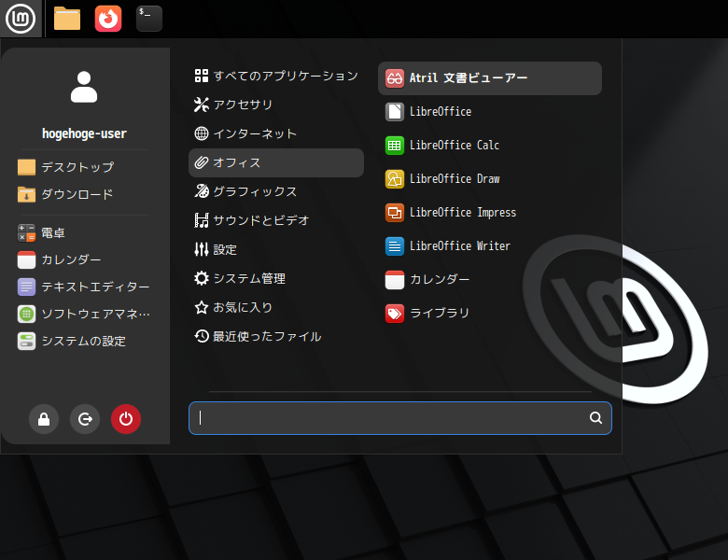This screenshot has width=728, height=560.
Task: Select アクセサリ category
Action: (x=276, y=105)
